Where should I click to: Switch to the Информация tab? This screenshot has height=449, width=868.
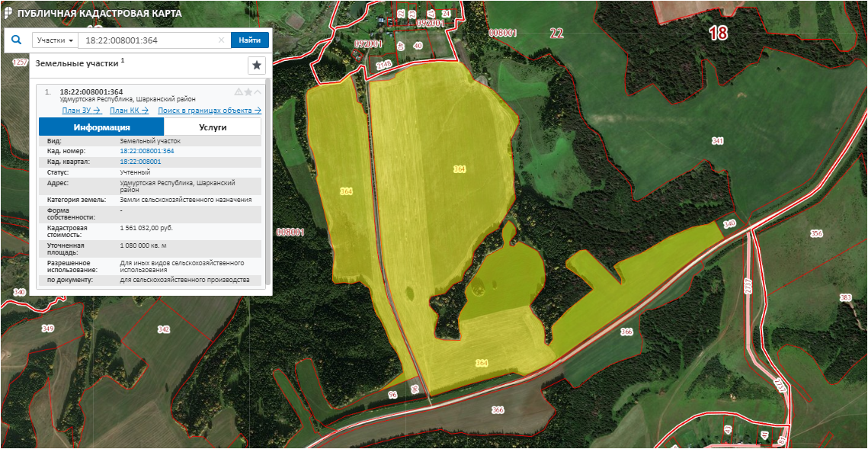coord(101,127)
